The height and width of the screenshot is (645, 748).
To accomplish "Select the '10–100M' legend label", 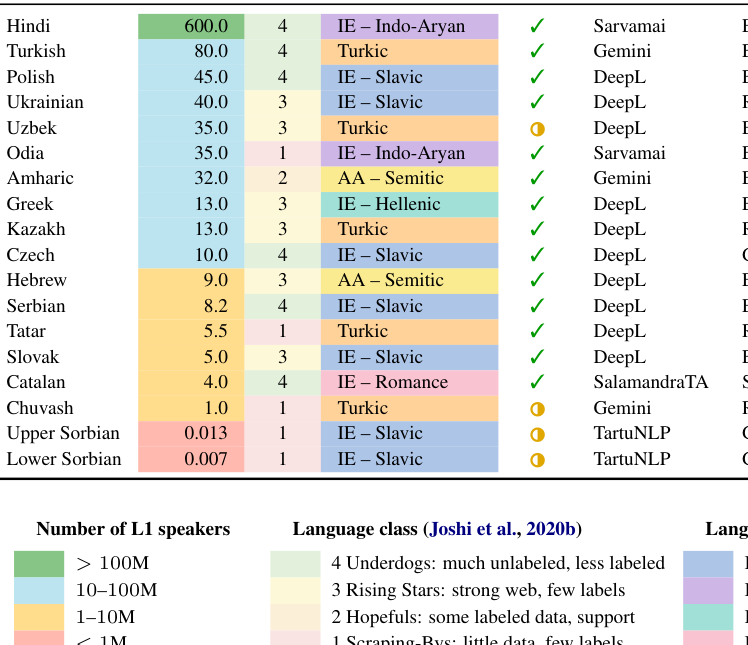I will (116, 590).
